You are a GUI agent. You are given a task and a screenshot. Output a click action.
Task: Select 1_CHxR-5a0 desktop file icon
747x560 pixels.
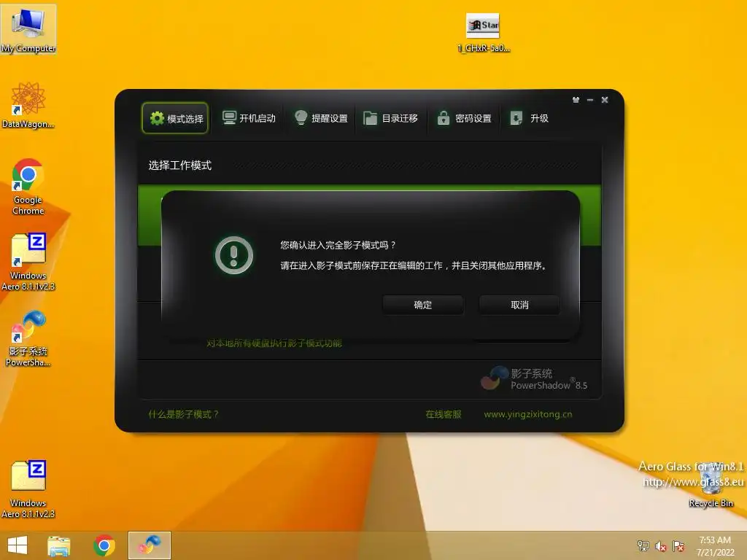coord(483,32)
